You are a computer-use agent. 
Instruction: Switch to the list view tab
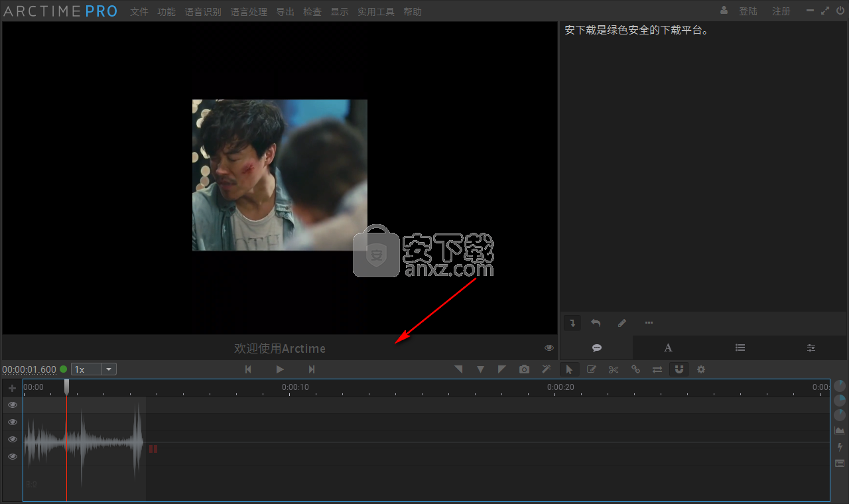click(x=740, y=347)
